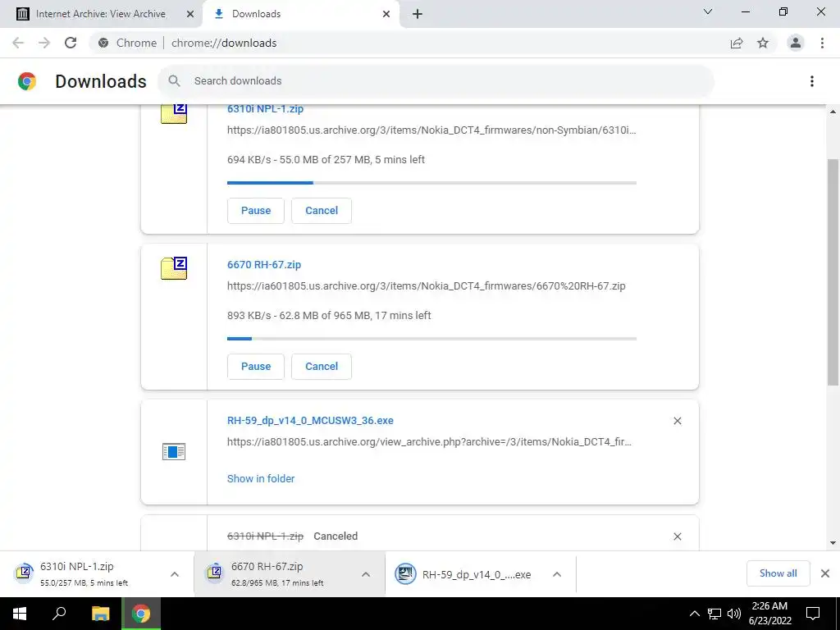Expand options for 6670 RH-67.zip shelf item
This screenshot has height=630, width=840.
[x=366, y=574]
